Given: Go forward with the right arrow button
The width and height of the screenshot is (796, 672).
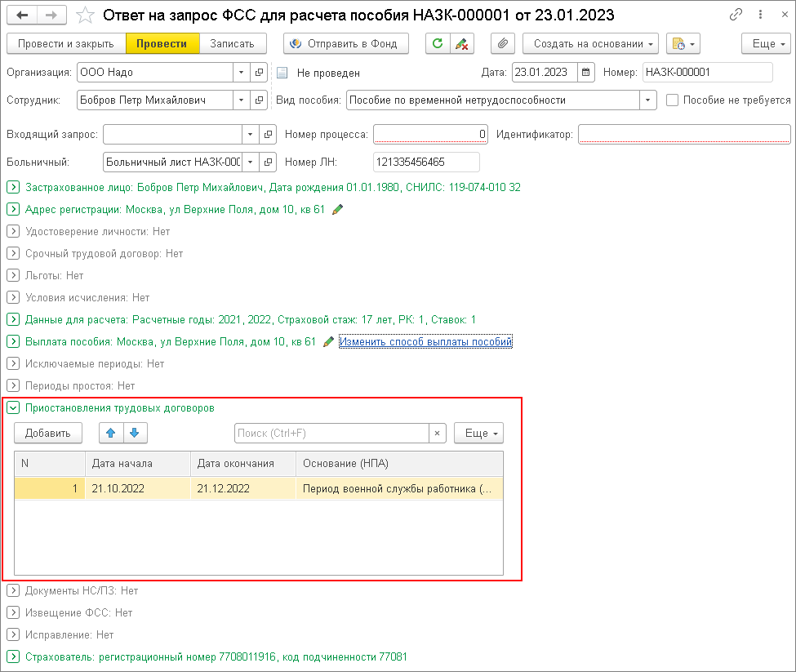Looking at the screenshot, I should pos(51,16).
